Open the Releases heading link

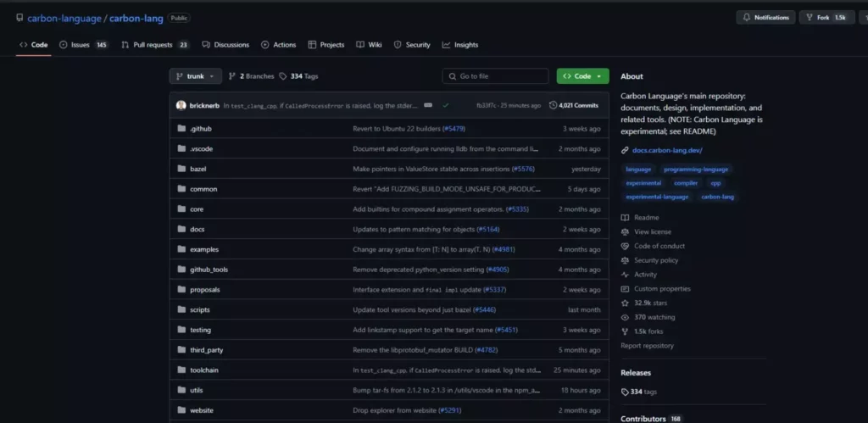[x=636, y=373]
